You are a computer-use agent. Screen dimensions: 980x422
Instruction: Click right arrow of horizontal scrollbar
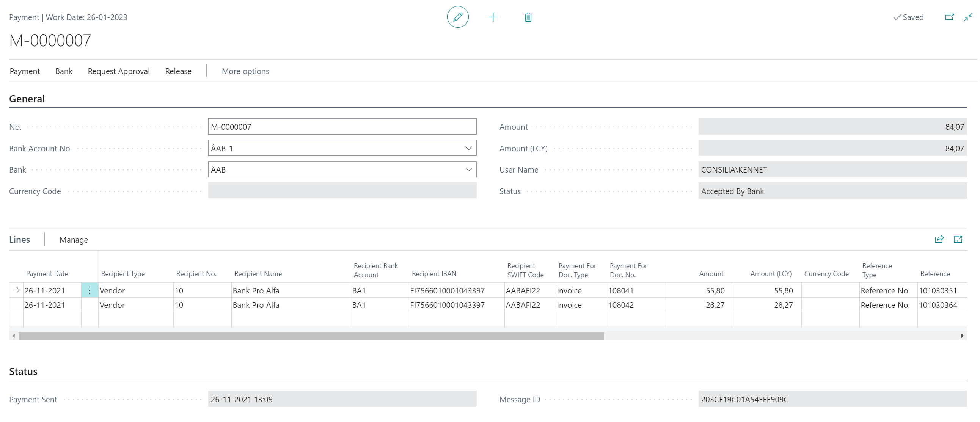[963, 336]
